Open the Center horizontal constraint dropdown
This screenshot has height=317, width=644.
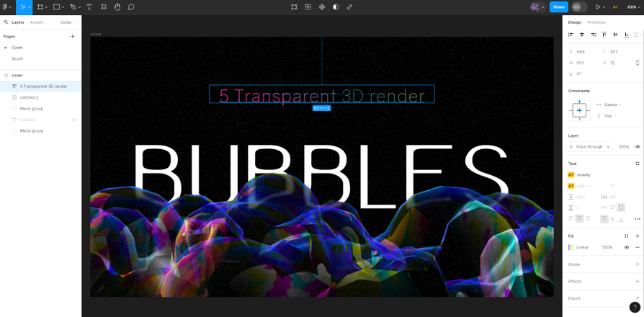612,104
